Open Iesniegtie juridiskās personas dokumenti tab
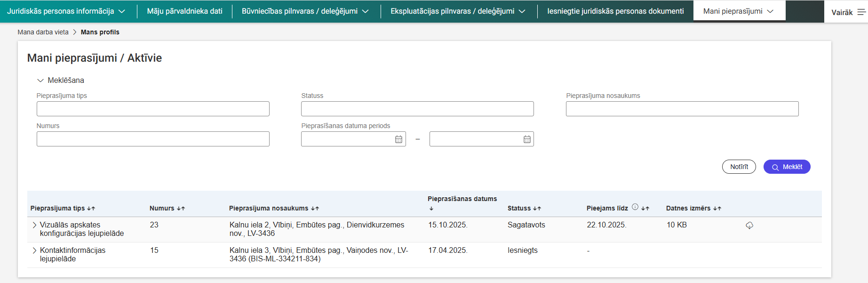 tap(615, 11)
